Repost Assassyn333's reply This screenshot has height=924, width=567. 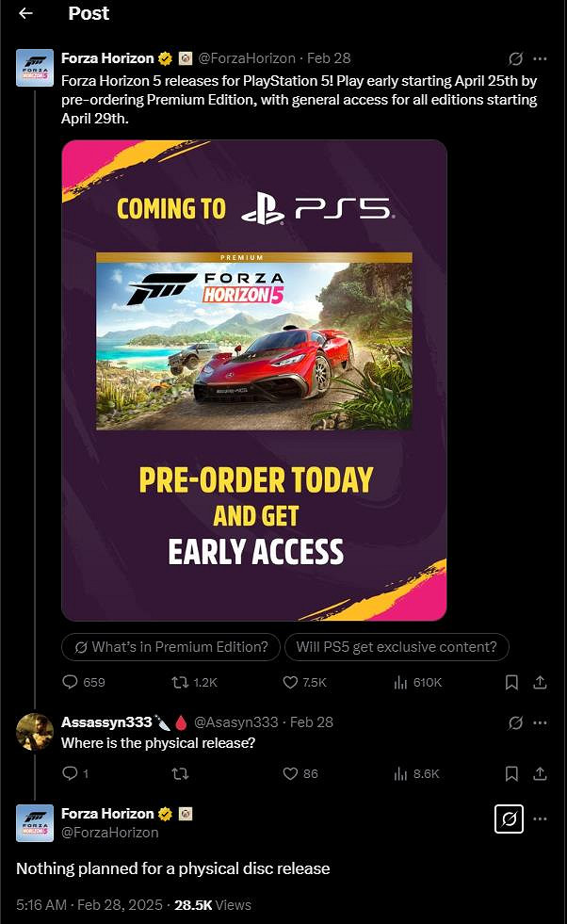(180, 773)
